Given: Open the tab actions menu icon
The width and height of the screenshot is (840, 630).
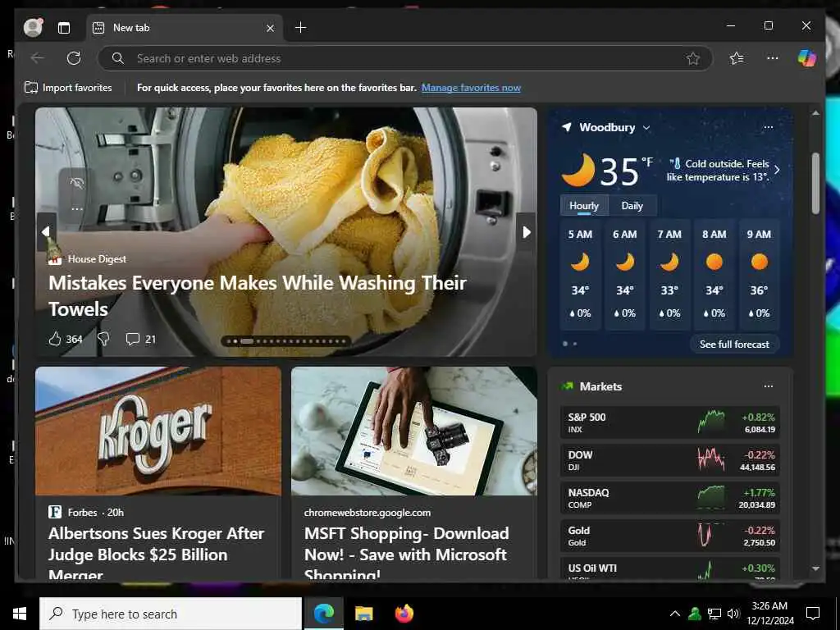Looking at the screenshot, I should (64, 28).
